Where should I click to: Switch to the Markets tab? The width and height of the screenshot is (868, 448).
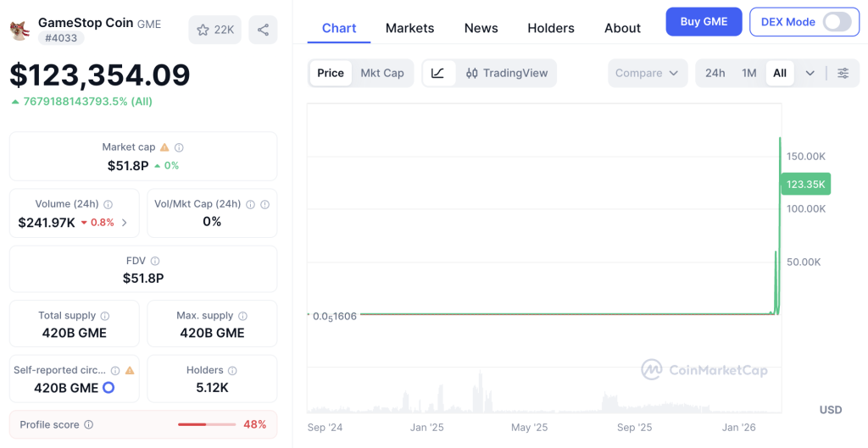point(409,28)
